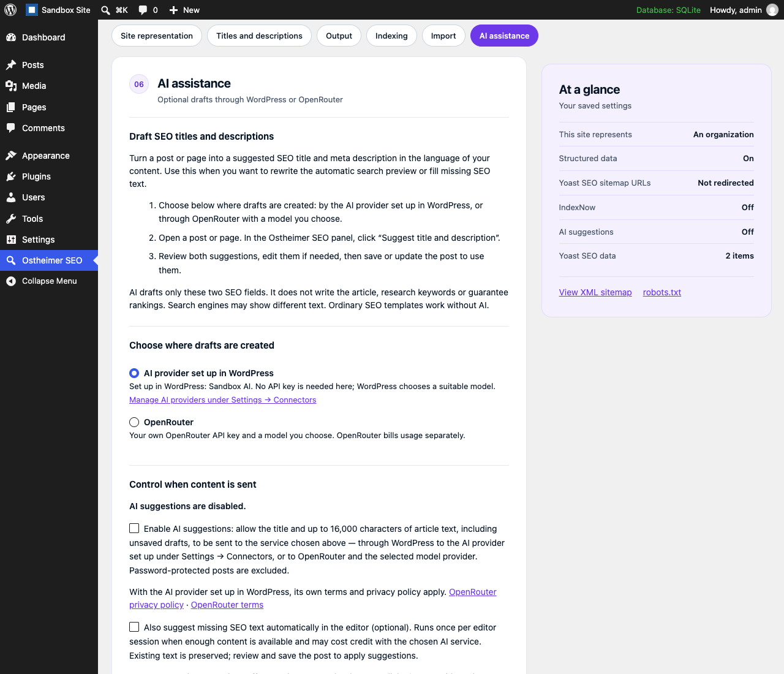Click the plus icon beside New
Viewport: 784px width, 674px height.
pyautogui.click(x=173, y=10)
